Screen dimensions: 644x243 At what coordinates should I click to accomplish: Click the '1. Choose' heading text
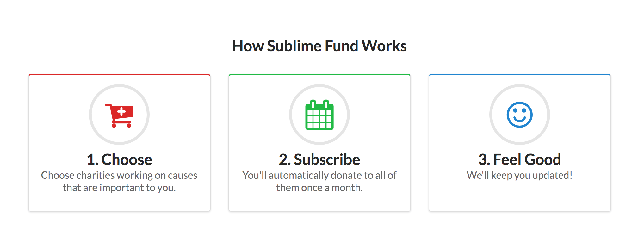(x=120, y=159)
